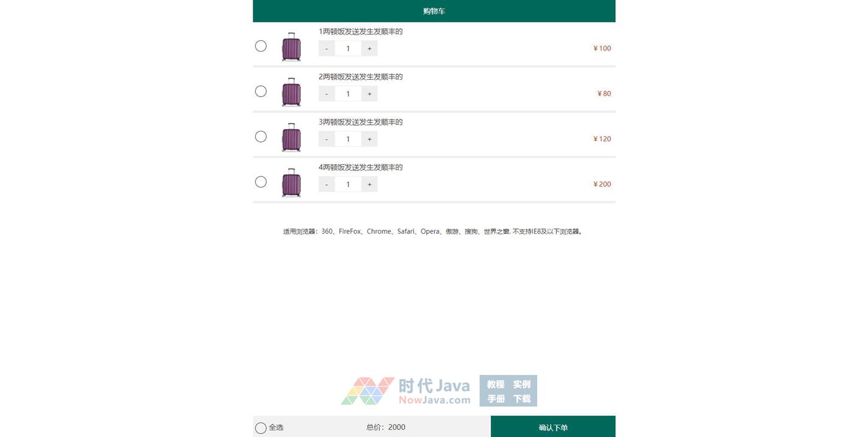Toggle the 全选 select-all circle
Viewport: 868px width, 437px height.
click(261, 428)
